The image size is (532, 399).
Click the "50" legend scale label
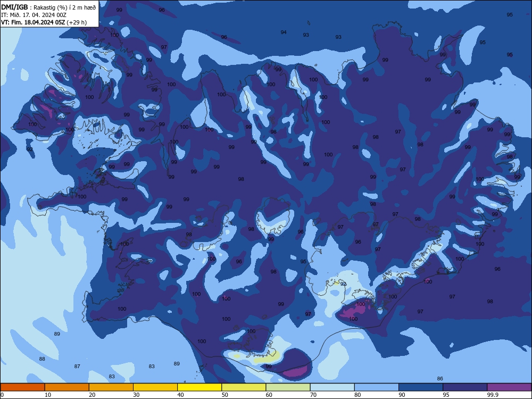point(225,395)
